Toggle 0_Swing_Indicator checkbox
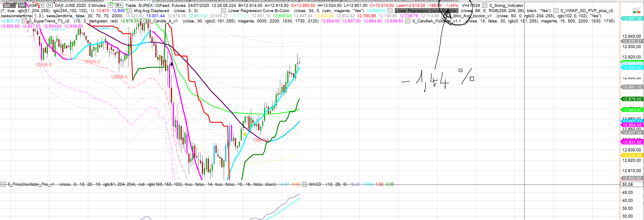The image size is (644, 220). 485,5
